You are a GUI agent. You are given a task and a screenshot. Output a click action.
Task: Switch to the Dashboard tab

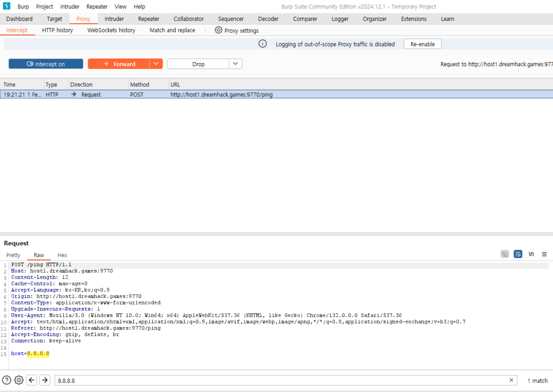[x=19, y=19]
